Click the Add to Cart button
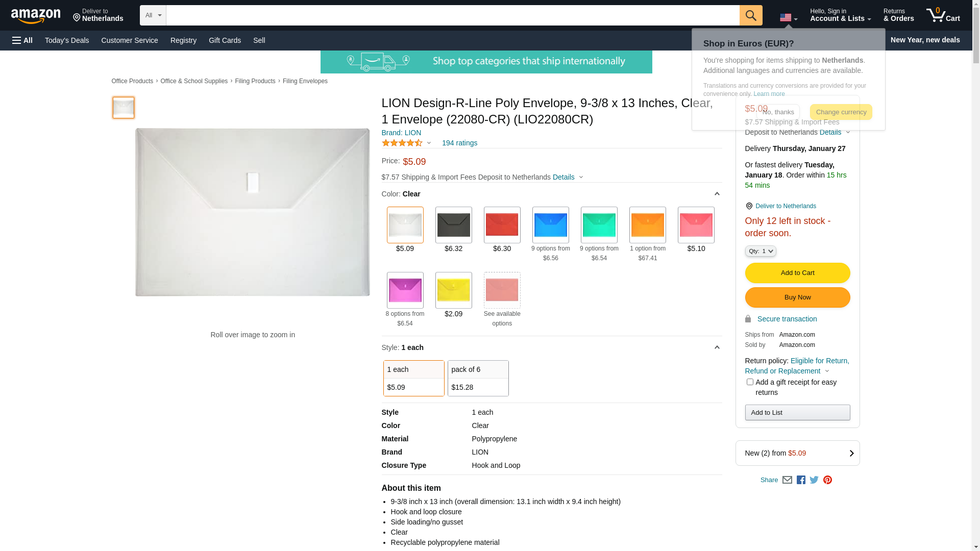Viewport: 980px width, 551px height. click(797, 273)
